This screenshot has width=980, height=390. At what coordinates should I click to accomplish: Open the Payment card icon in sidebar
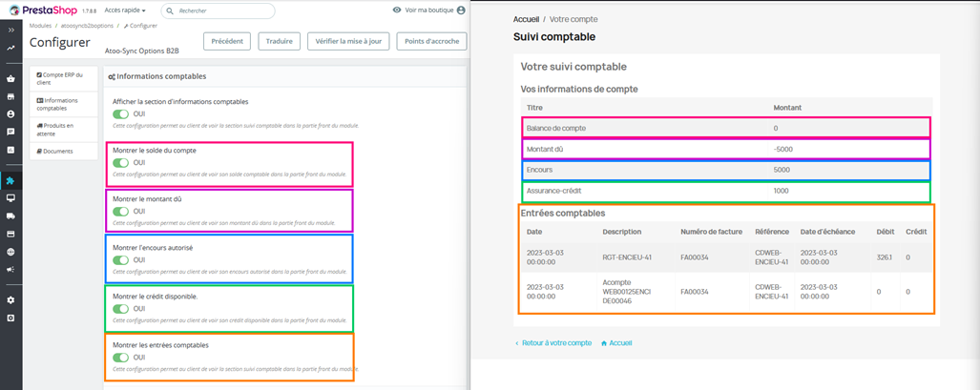[x=10, y=234]
